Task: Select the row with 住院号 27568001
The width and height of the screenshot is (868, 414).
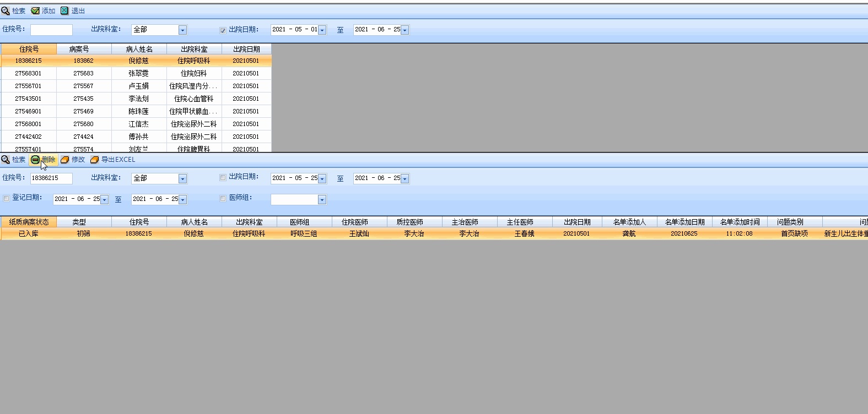Action: pos(136,124)
